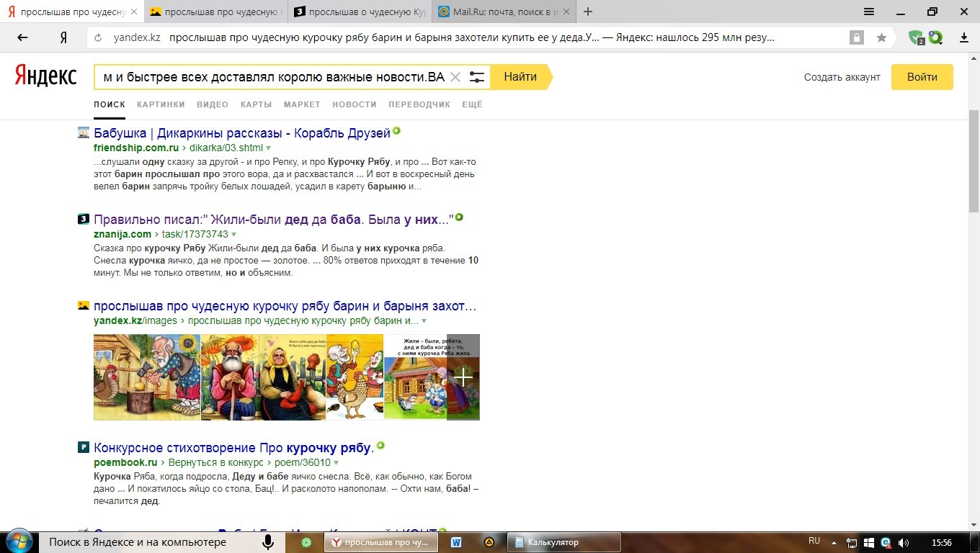Open the browser downloads arrow icon
Screen dimensions: 980x553
963,38
